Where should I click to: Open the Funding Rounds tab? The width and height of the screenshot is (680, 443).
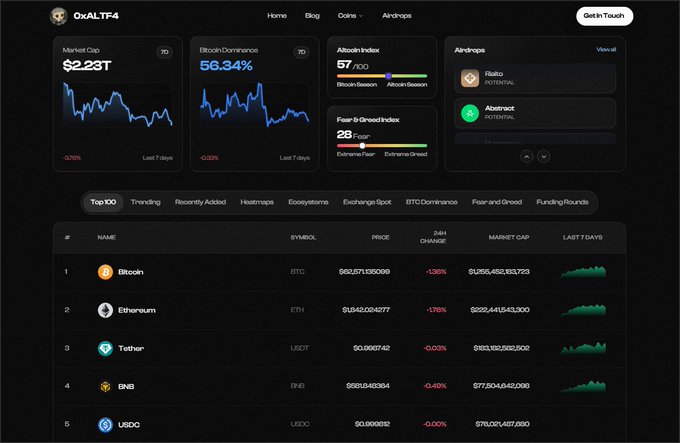click(562, 202)
